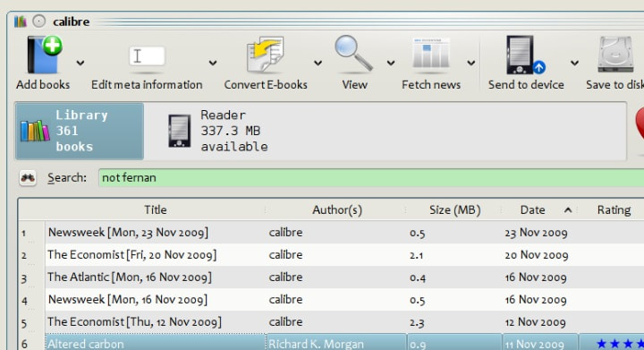
Task: Click the size value '0.4'
Action: pyautogui.click(x=418, y=278)
